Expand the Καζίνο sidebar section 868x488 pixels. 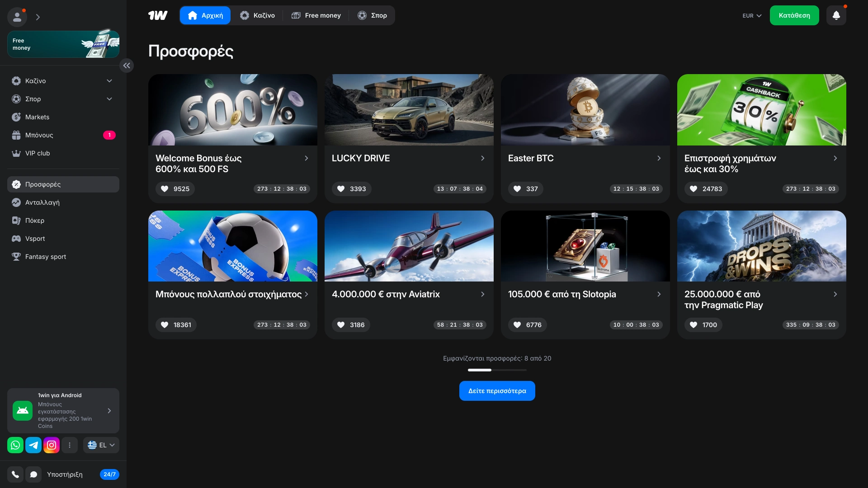coord(109,81)
